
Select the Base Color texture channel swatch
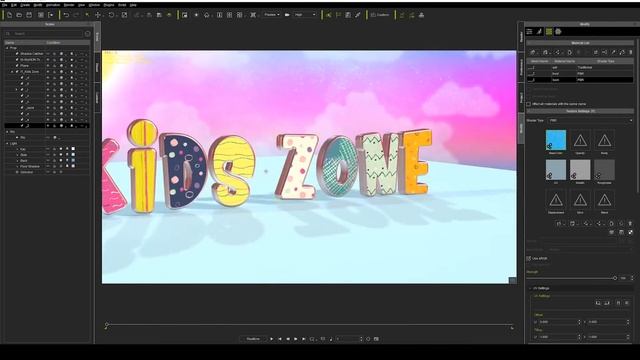[x=556, y=140]
